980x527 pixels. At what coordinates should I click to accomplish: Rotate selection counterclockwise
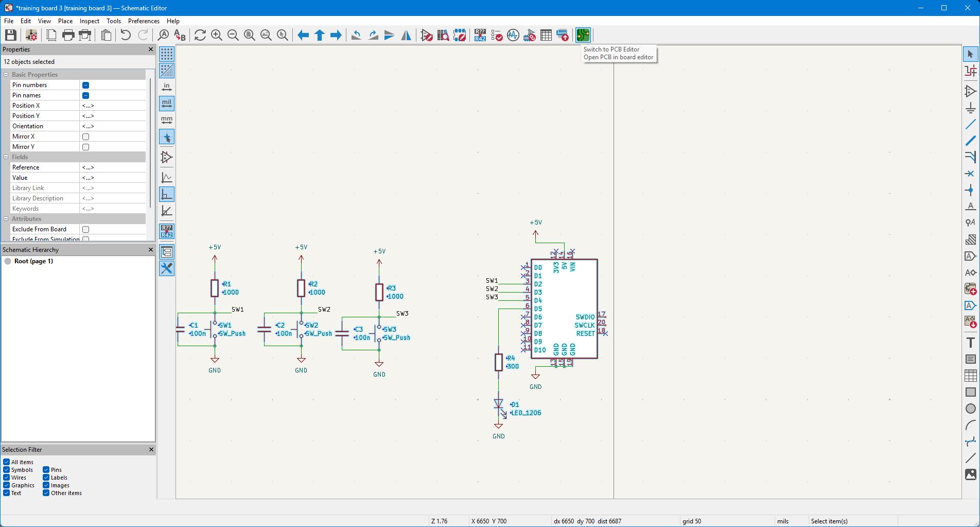tap(356, 35)
